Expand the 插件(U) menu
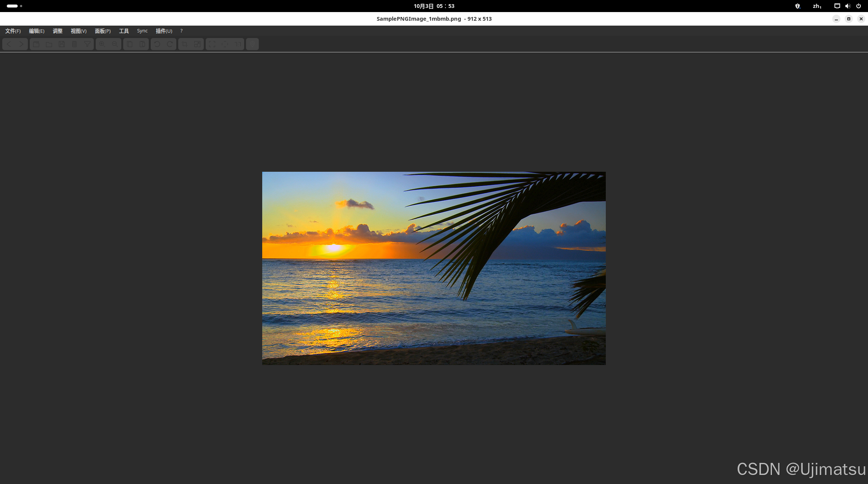Screen dimensions: 868x484 (x=164, y=31)
